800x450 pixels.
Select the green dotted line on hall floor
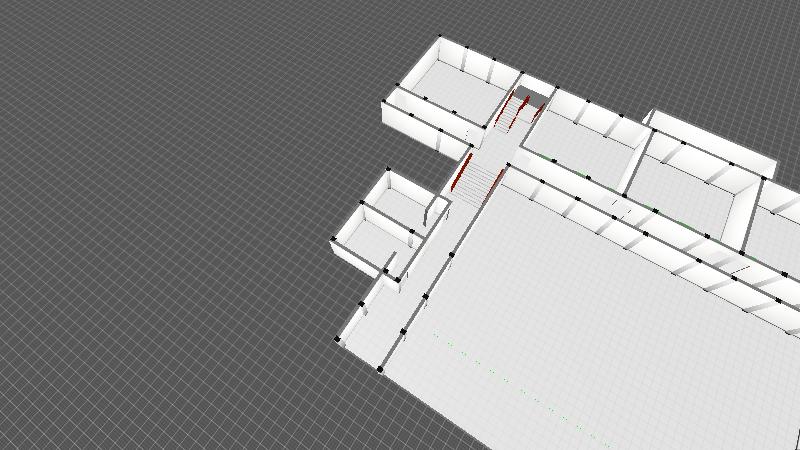click(520, 392)
